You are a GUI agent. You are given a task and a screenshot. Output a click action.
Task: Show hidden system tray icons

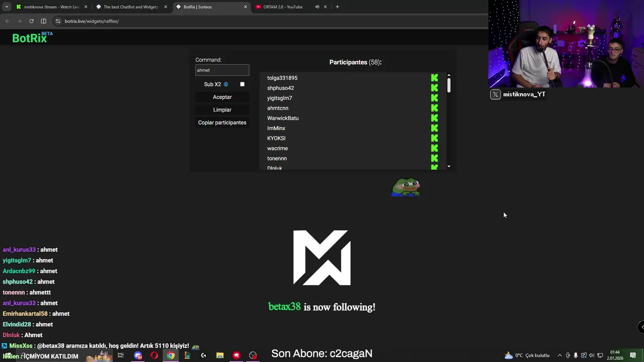tap(559, 355)
